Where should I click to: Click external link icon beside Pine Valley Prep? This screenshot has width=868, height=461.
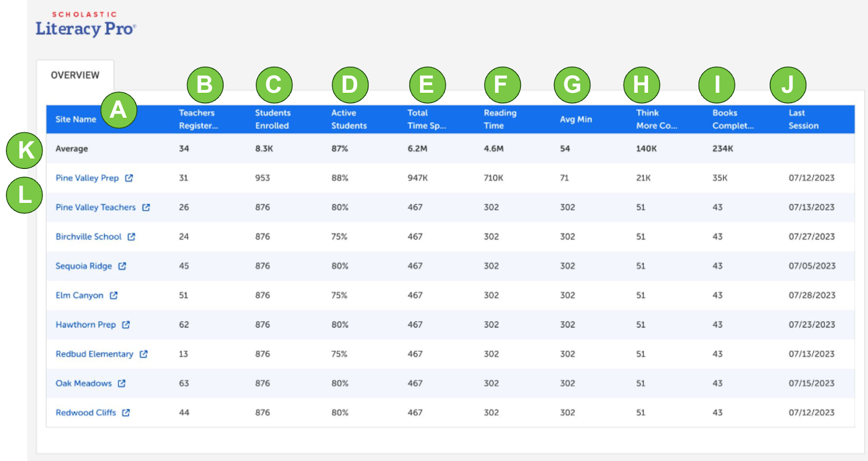tap(129, 178)
